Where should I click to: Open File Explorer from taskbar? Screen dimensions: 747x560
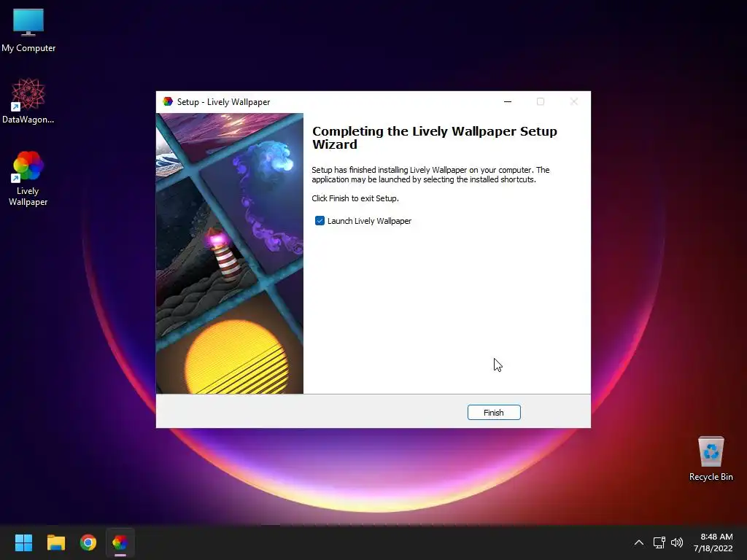coord(55,542)
